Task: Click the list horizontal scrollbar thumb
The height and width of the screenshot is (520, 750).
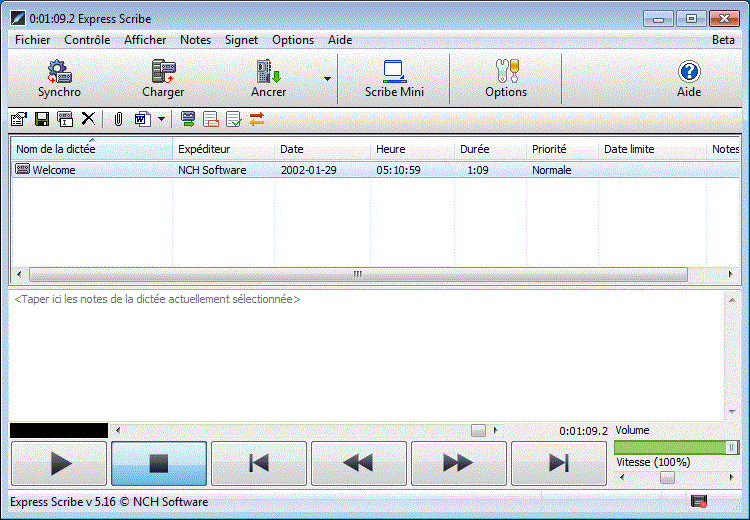Action: 358,274
